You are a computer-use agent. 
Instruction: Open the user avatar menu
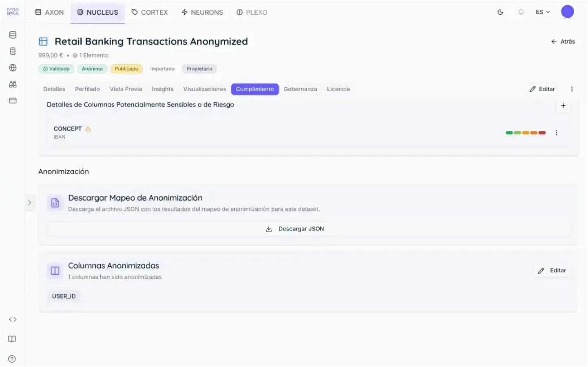click(x=567, y=12)
